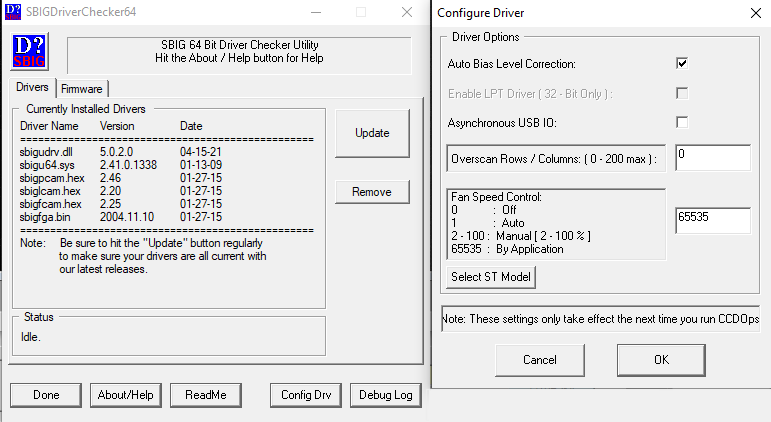Open About/Help
Viewport: 771px width, 422px height.
tap(125, 395)
